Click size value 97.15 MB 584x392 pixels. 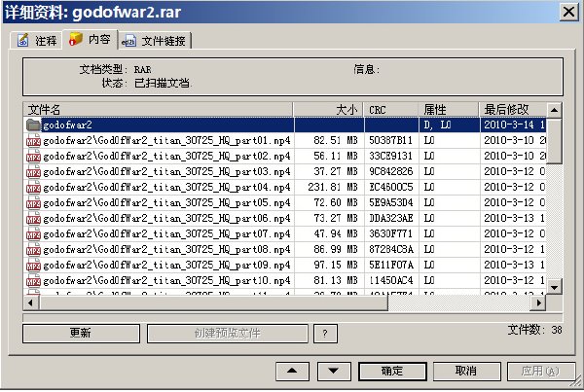(336, 265)
